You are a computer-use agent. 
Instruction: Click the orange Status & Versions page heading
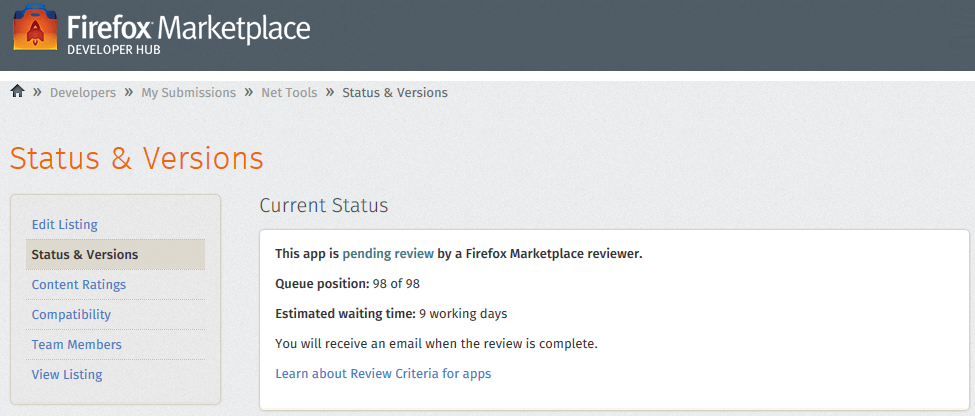click(x=137, y=158)
